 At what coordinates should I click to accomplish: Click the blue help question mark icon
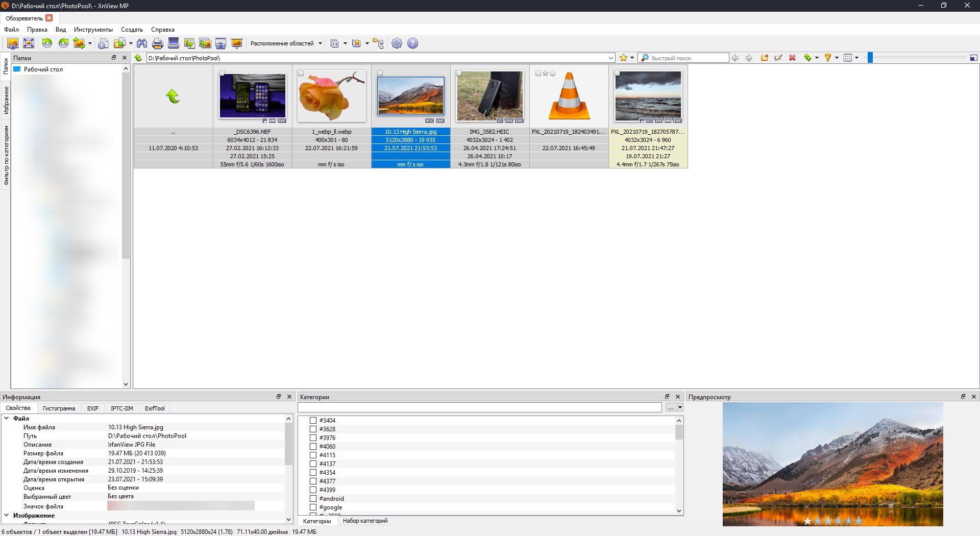[412, 43]
